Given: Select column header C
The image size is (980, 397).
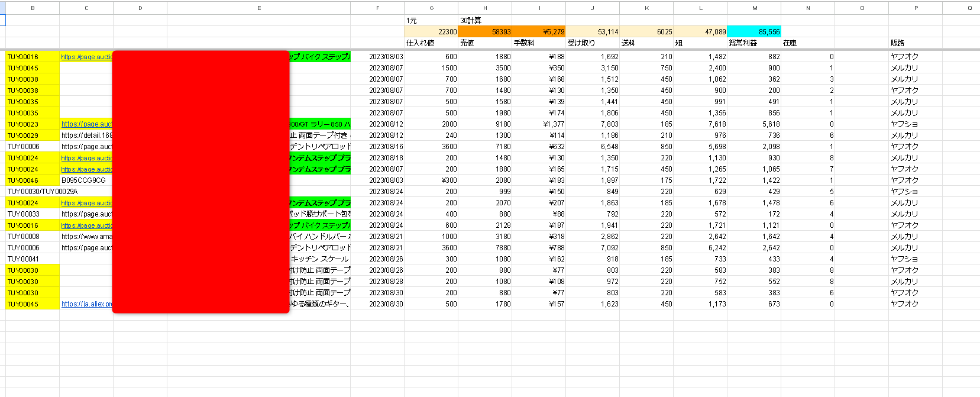Looking at the screenshot, I should 86,8.
